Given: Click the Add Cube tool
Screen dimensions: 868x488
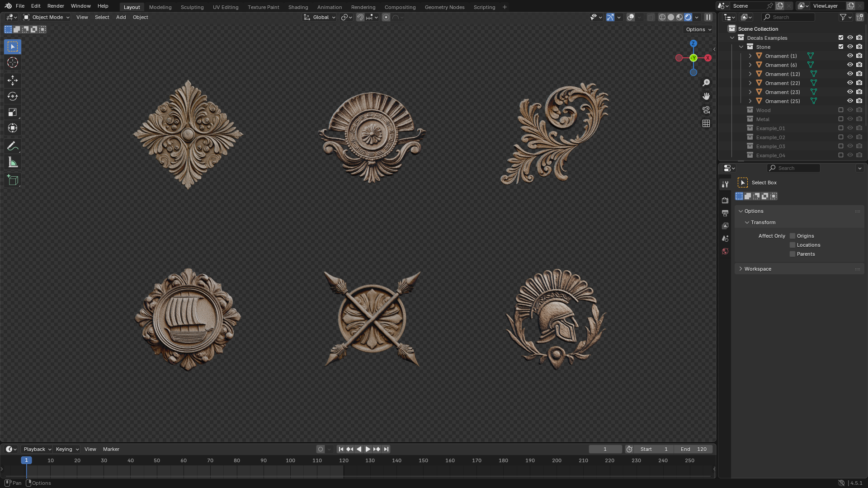Looking at the screenshot, I should 13,180.
